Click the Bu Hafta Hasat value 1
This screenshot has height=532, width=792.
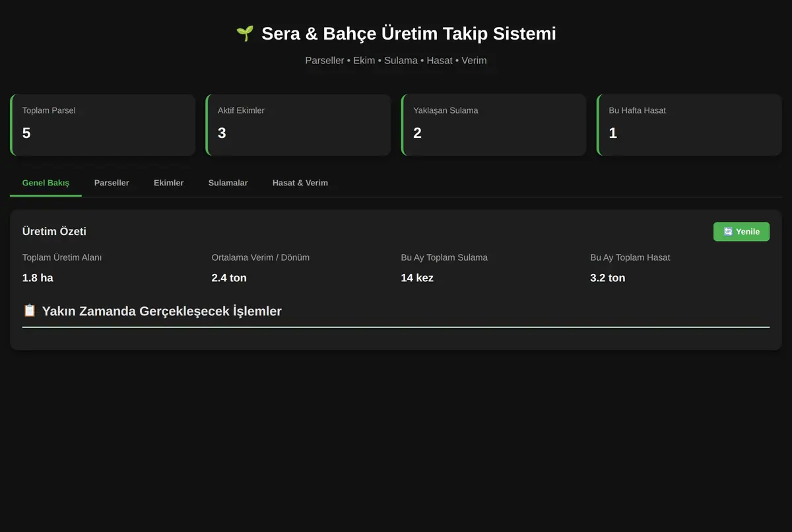pyautogui.click(x=612, y=133)
